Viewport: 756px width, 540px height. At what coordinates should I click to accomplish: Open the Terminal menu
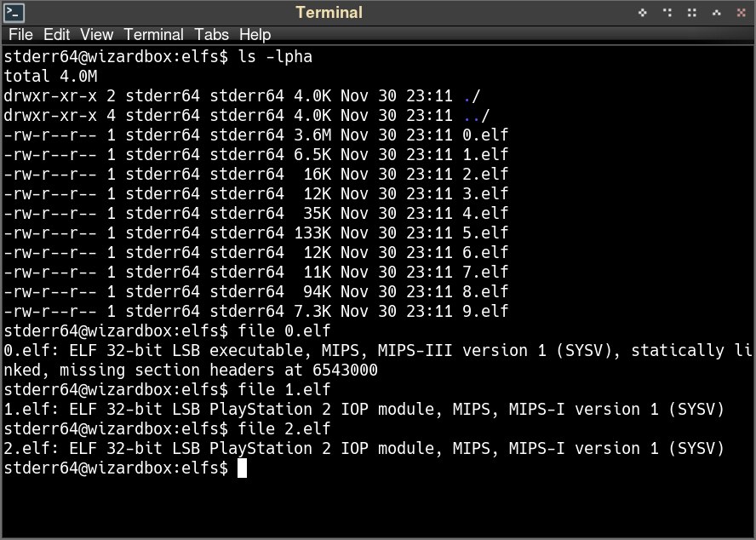click(153, 35)
